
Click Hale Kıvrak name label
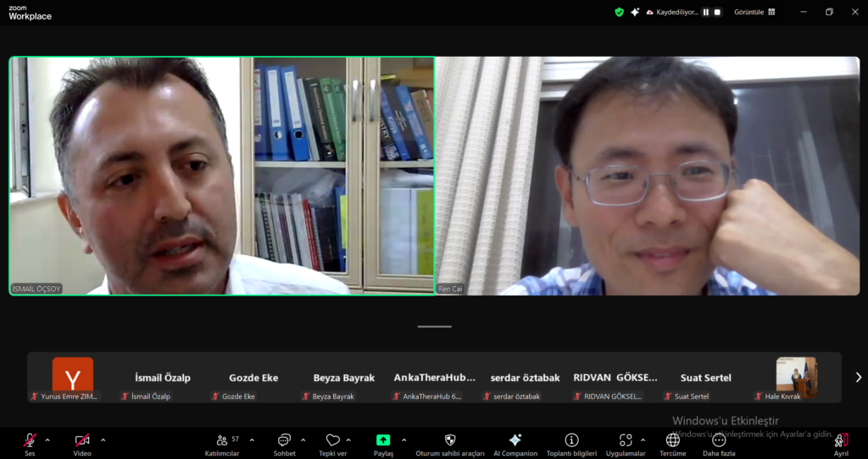782,396
